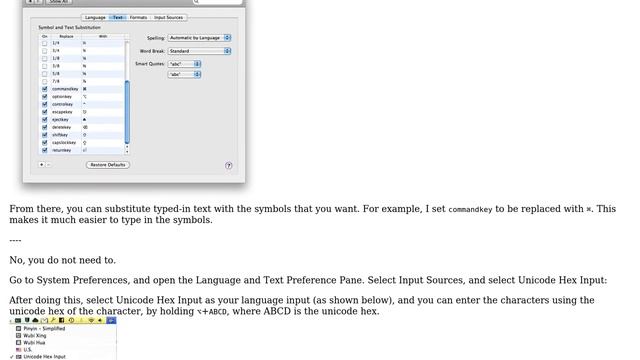Open the Word Break dropdown
Image resolution: width=640 pixels, height=360 pixels.
click(199, 51)
